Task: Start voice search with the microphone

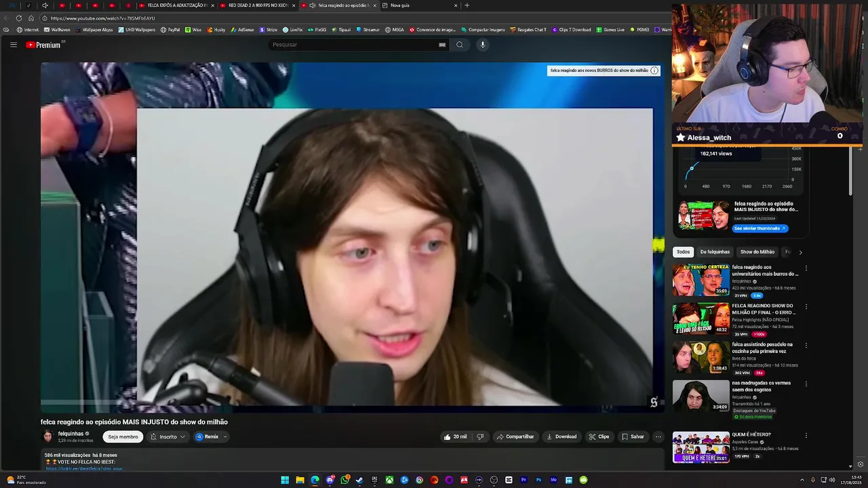Action: [x=483, y=45]
